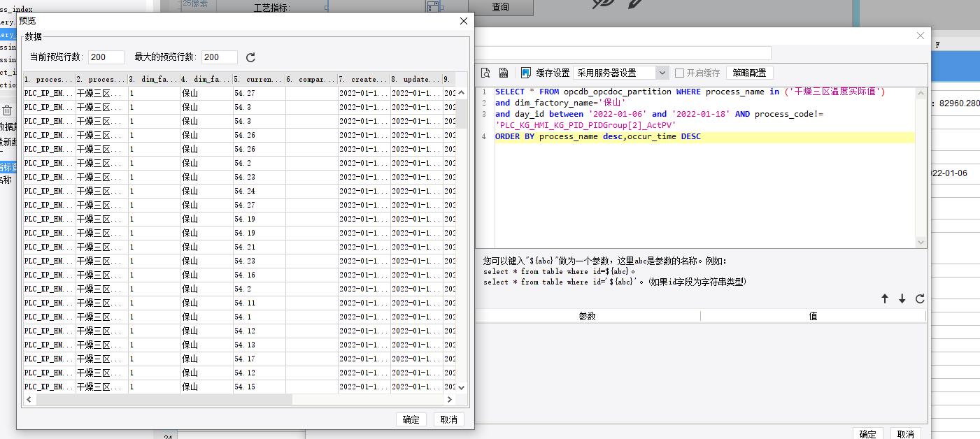Click 取消 in the SQL query dialog
Screen dimensions: 980x439
point(905,434)
